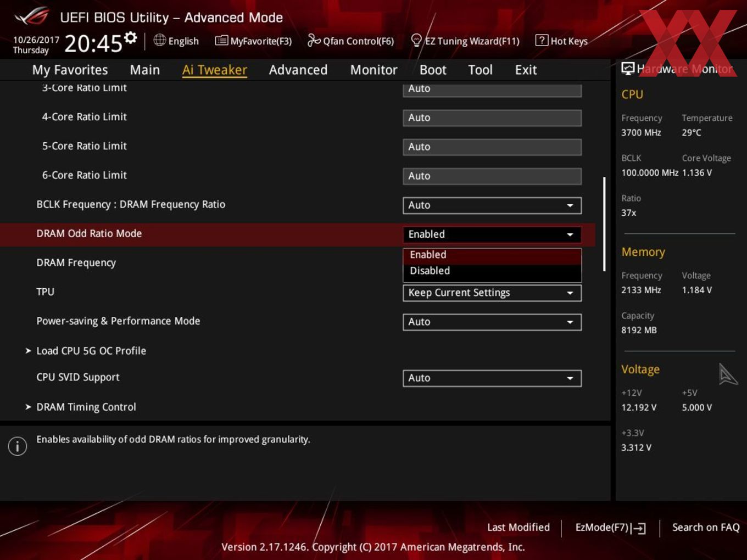Click the Qfan Control fan icon
This screenshot has width=747, height=560.
click(x=314, y=40)
